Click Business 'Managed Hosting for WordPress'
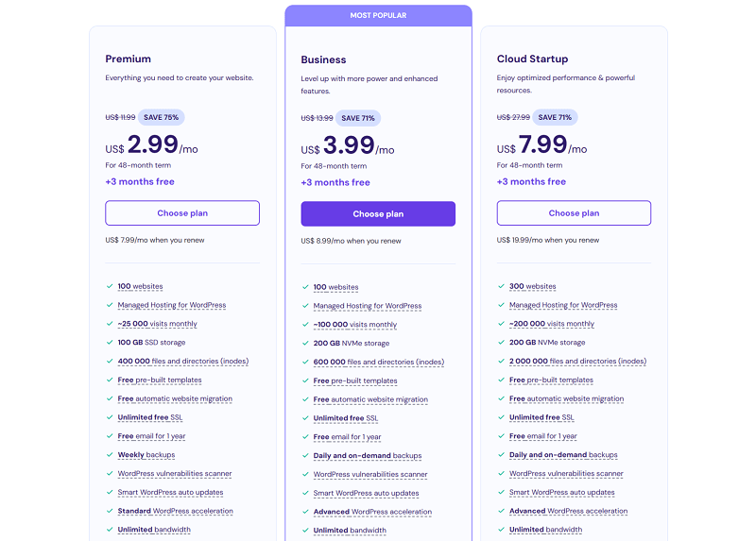Image resolution: width=756 pixels, height=541 pixels. point(368,306)
